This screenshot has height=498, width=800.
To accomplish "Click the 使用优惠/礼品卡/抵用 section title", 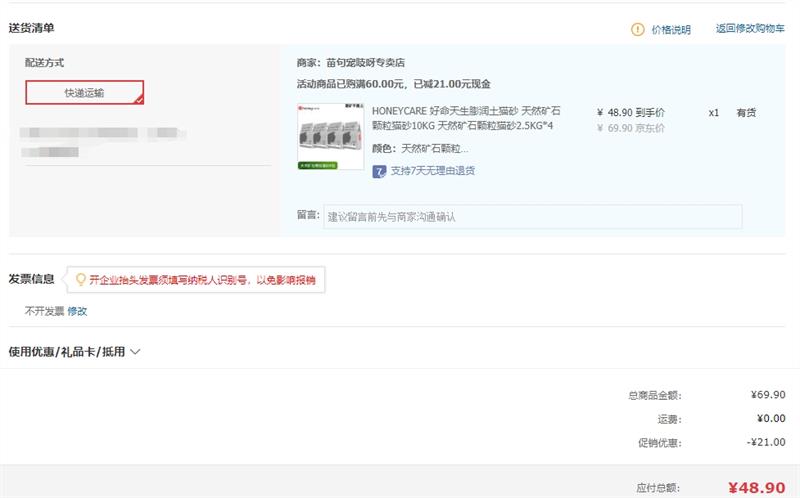I will click(66, 352).
